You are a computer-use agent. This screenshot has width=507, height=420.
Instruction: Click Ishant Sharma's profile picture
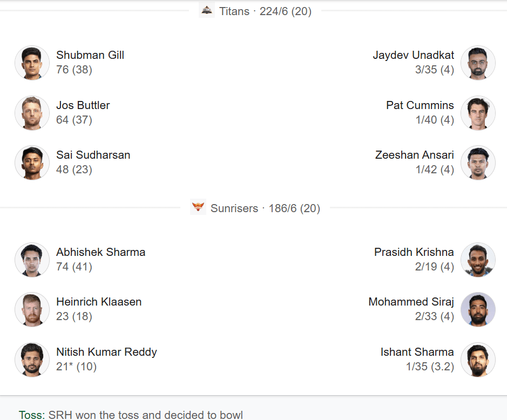click(478, 360)
